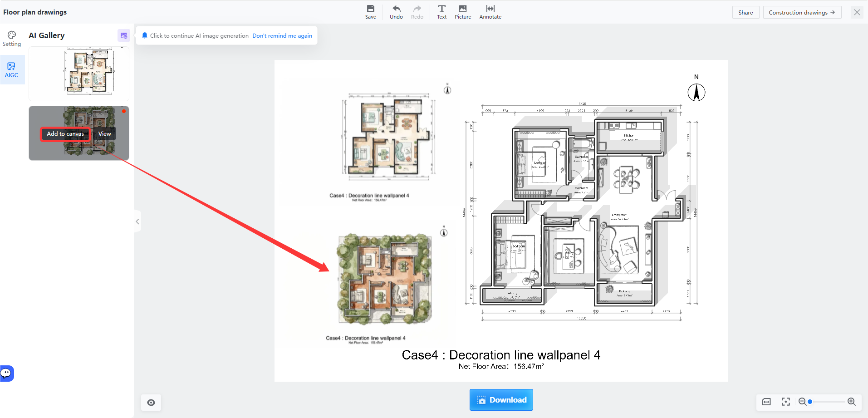Viewport: 868px width, 418px height.
Task: Zoom in the canvas
Action: (x=852, y=402)
